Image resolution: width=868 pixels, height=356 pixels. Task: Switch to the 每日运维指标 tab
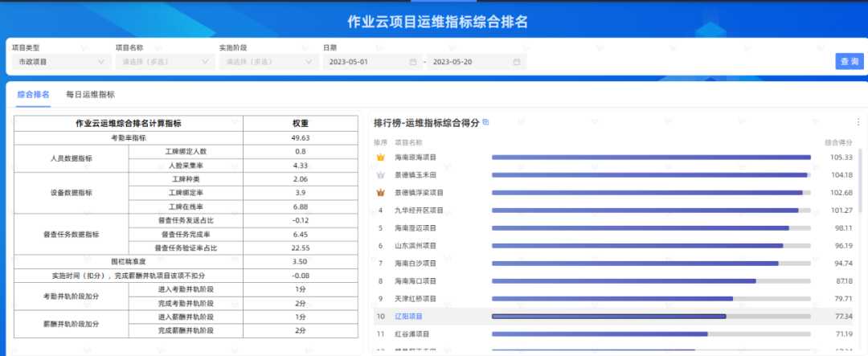point(90,95)
